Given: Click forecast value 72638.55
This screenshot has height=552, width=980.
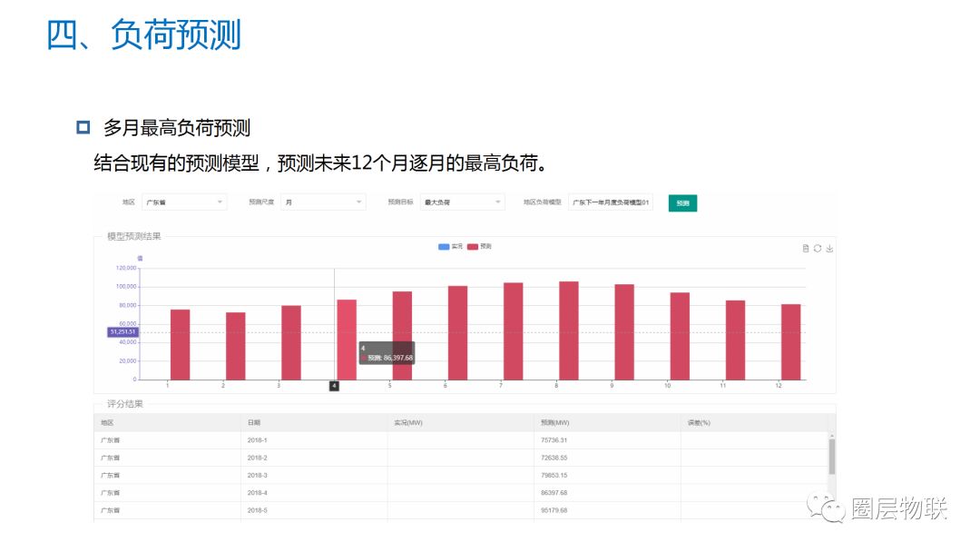Looking at the screenshot, I should tap(554, 458).
